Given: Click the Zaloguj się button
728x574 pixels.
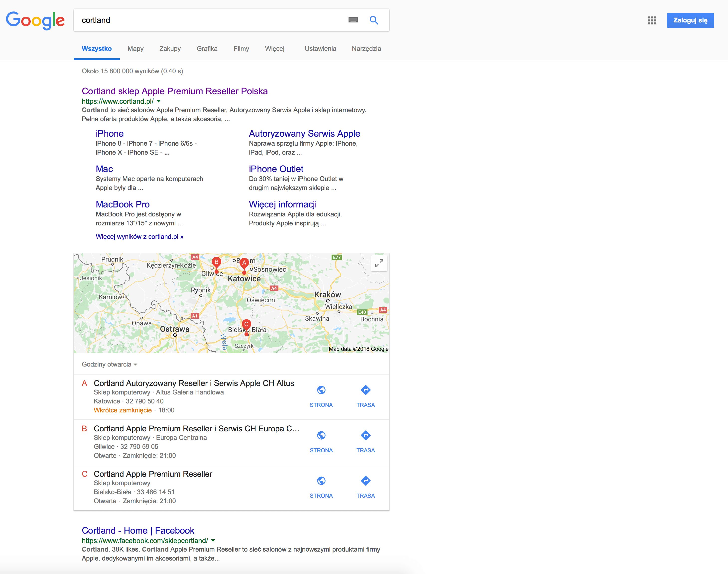Looking at the screenshot, I should click(690, 20).
